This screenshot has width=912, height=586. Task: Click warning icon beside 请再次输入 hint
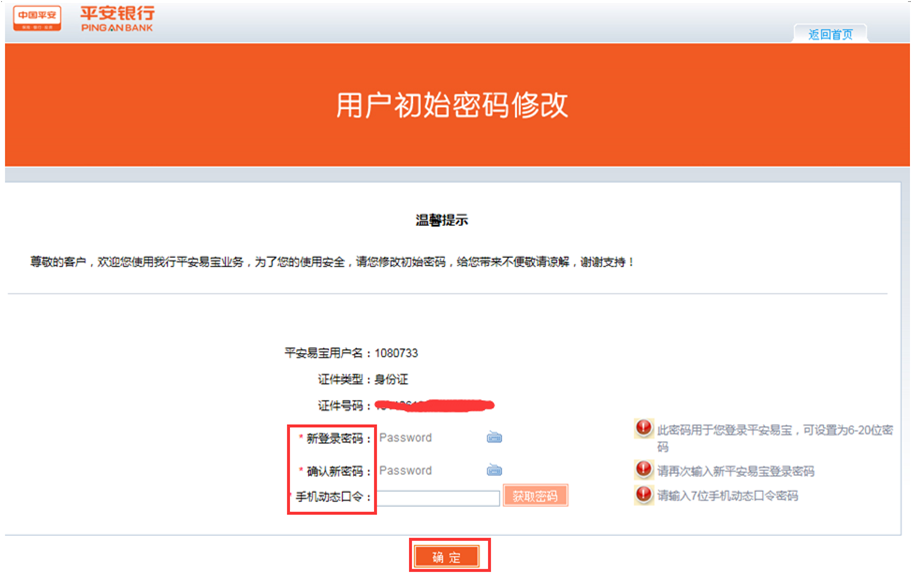[x=644, y=469]
